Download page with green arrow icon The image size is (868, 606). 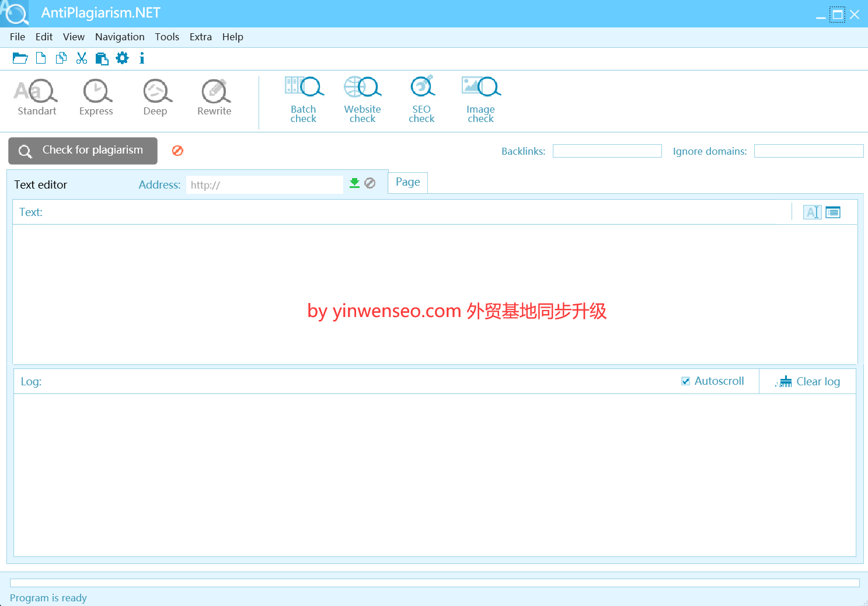tap(354, 183)
